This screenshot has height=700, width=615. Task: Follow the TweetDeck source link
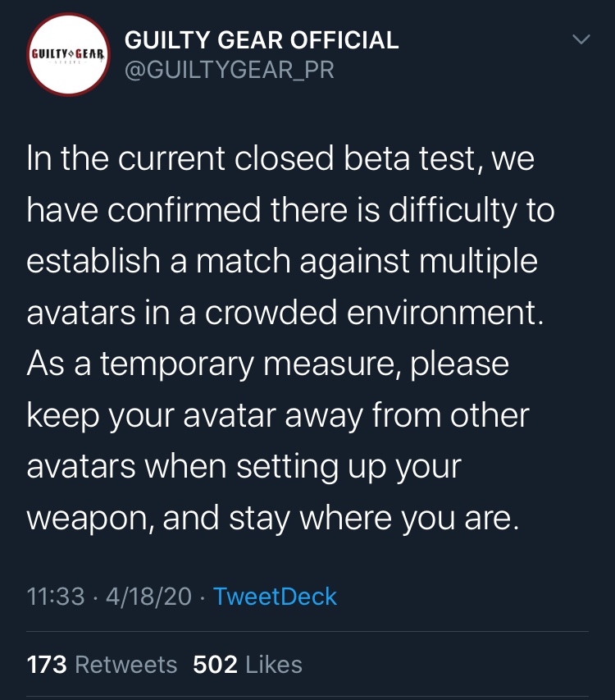[275, 597]
